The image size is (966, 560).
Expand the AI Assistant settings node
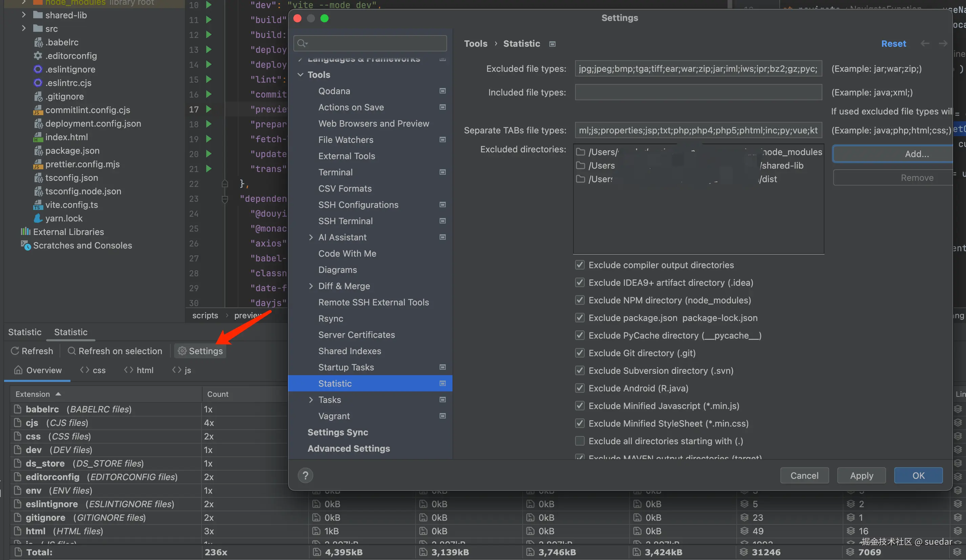point(311,237)
